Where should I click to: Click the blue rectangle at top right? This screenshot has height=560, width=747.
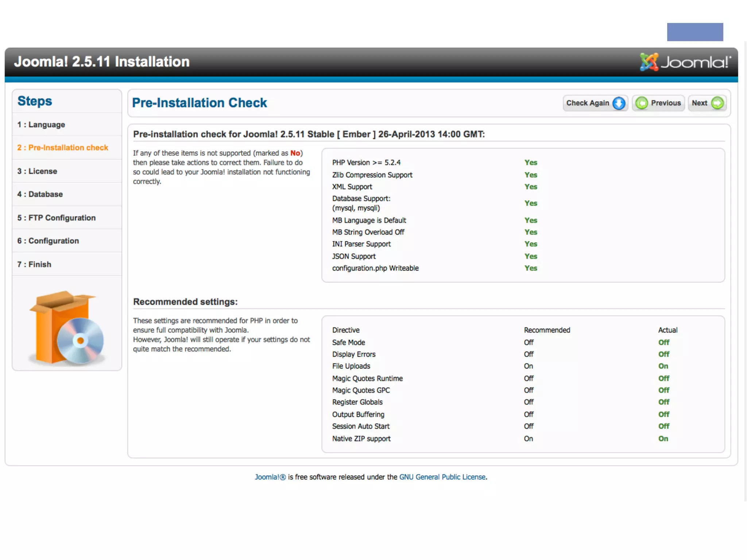pyautogui.click(x=695, y=32)
